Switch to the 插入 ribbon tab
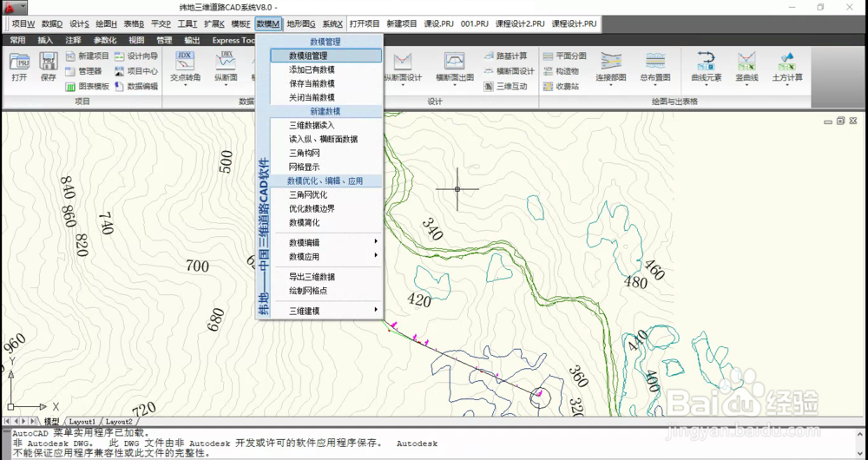Screen dimensions: 868x460 click(x=45, y=40)
